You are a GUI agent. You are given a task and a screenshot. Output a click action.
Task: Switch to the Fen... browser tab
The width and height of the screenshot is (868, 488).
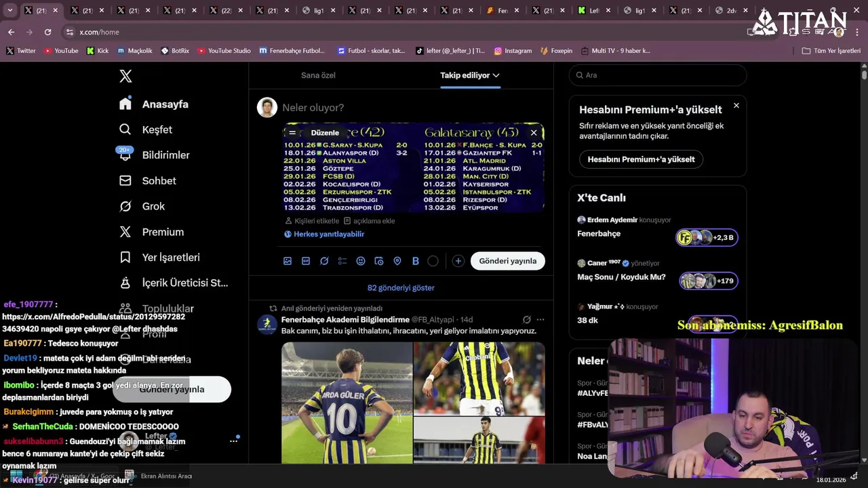(x=502, y=11)
